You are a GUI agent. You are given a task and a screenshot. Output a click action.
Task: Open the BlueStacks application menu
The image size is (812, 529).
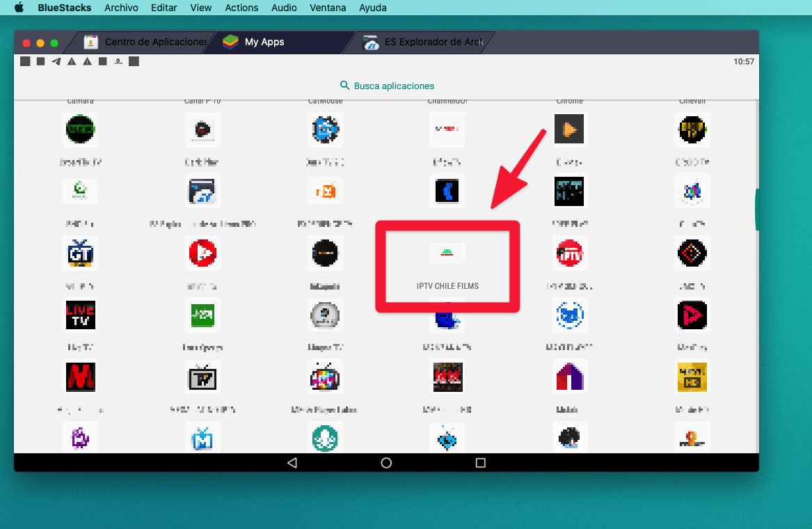point(64,8)
